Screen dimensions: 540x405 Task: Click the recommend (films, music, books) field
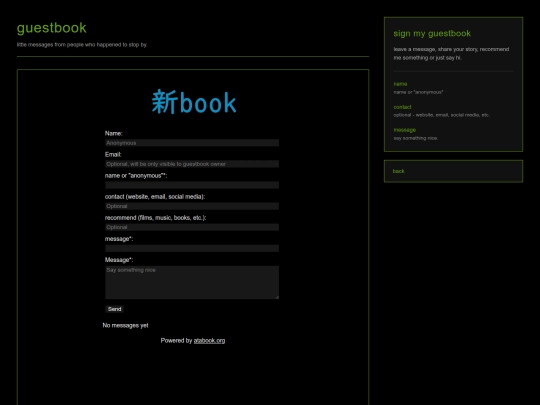192,227
